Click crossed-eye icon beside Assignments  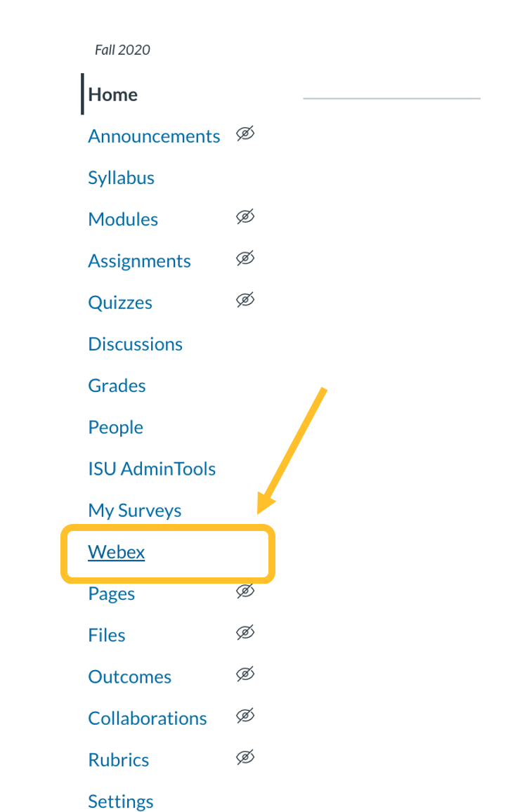245,259
